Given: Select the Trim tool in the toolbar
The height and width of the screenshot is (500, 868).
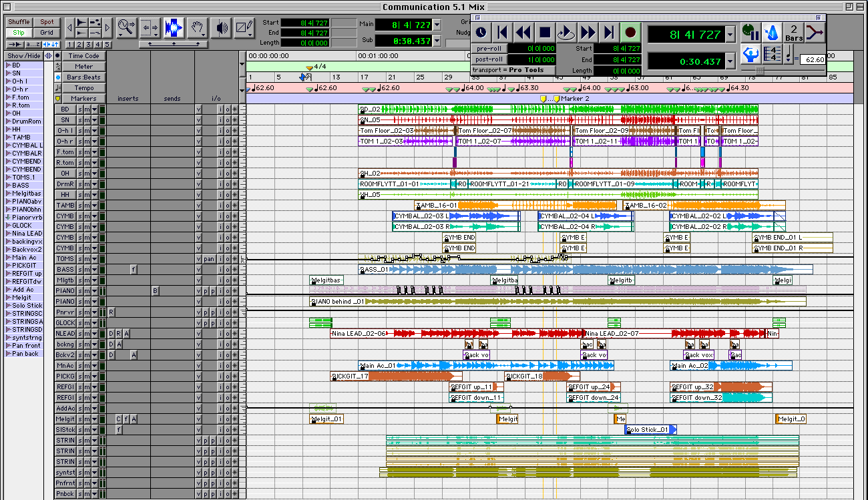Looking at the screenshot, I should click(149, 27).
